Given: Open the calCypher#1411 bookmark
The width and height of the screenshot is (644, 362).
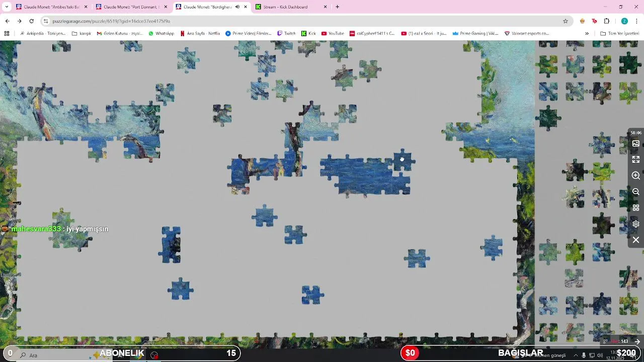Looking at the screenshot, I should point(372,34).
